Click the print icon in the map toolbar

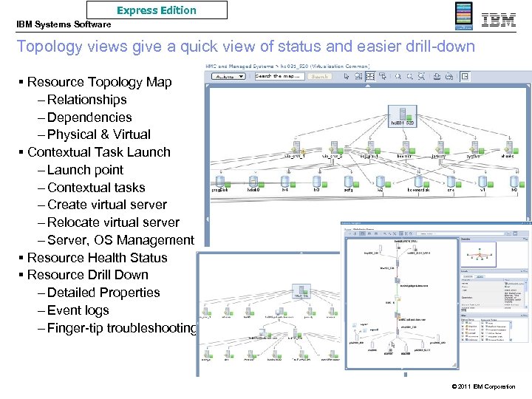[x=437, y=76]
